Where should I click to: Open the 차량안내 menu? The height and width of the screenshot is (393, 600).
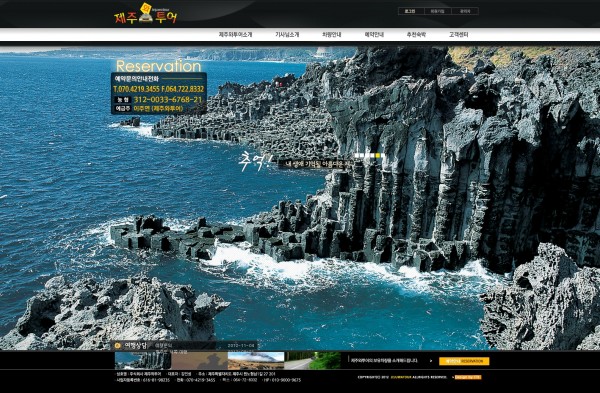[x=331, y=34]
